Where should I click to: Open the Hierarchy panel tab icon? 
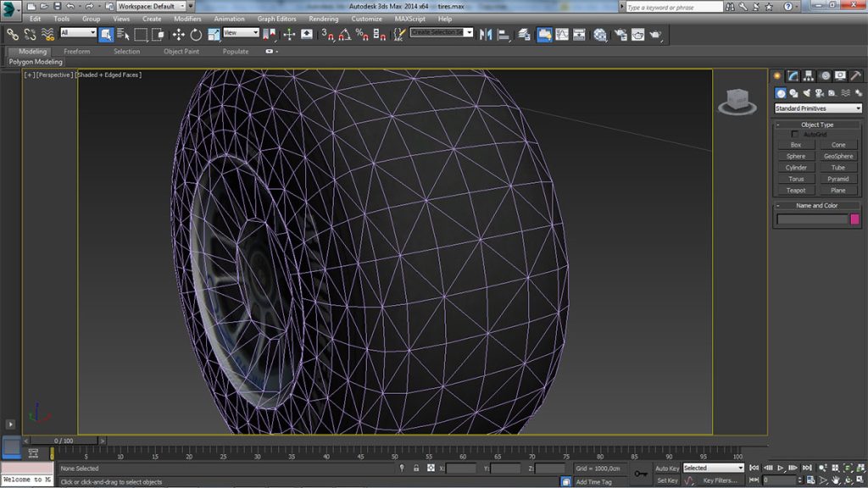[809, 76]
